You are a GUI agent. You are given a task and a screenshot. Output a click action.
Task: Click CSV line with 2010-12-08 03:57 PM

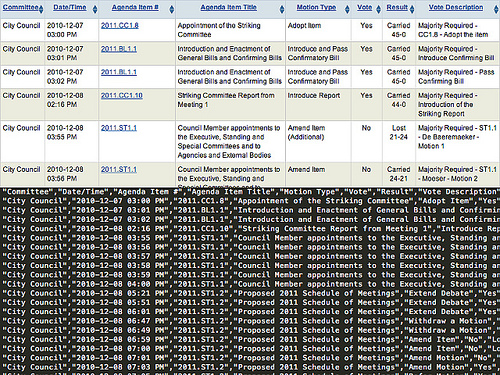[x=250, y=256]
